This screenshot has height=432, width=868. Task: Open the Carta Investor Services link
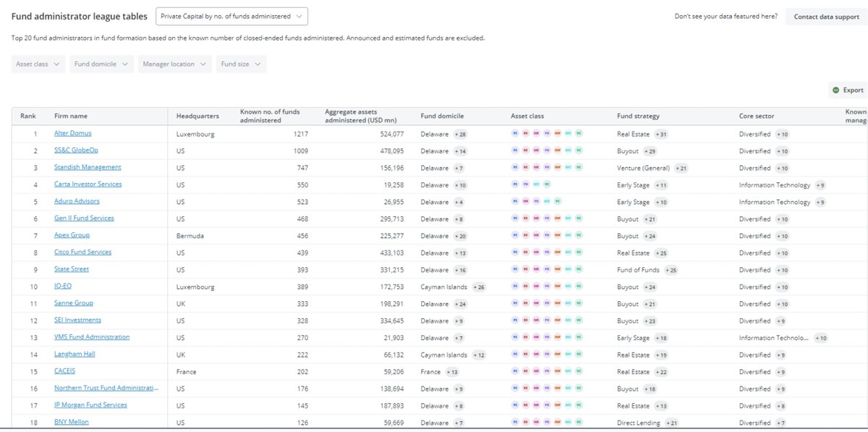tap(88, 184)
